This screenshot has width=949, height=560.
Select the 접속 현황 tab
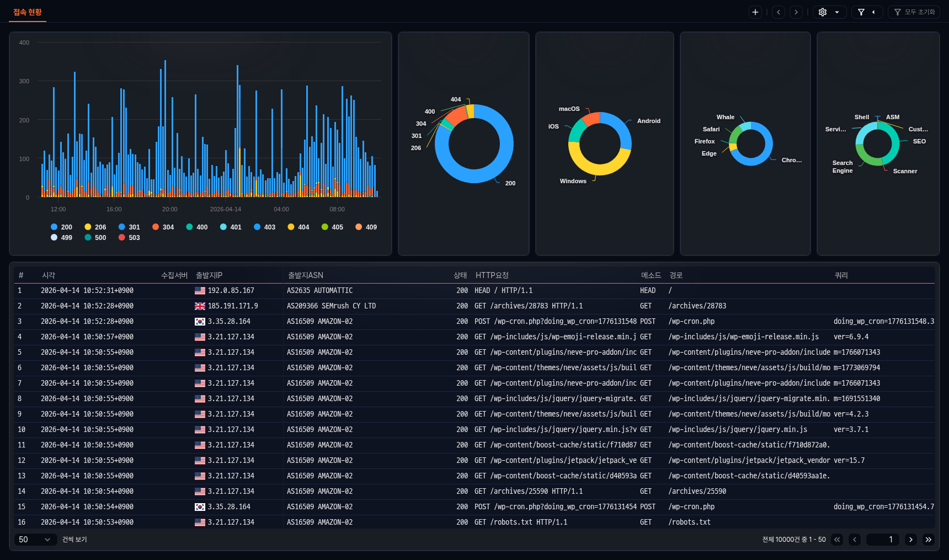point(28,12)
